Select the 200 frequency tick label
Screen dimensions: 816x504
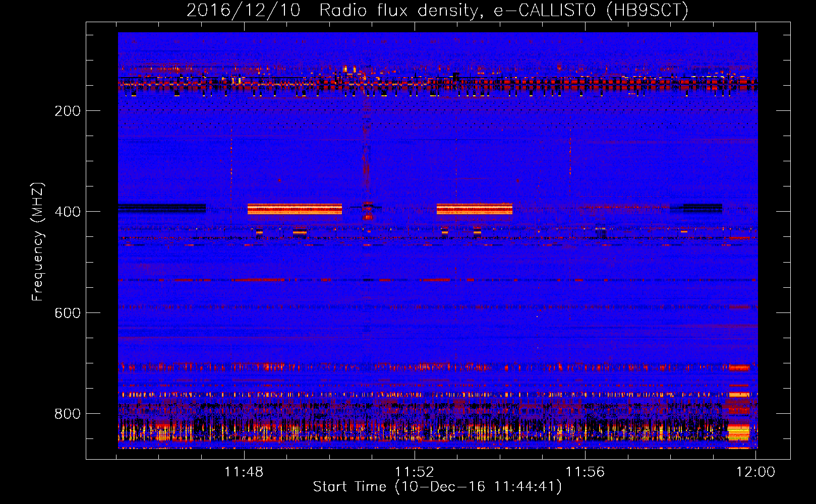(x=68, y=111)
